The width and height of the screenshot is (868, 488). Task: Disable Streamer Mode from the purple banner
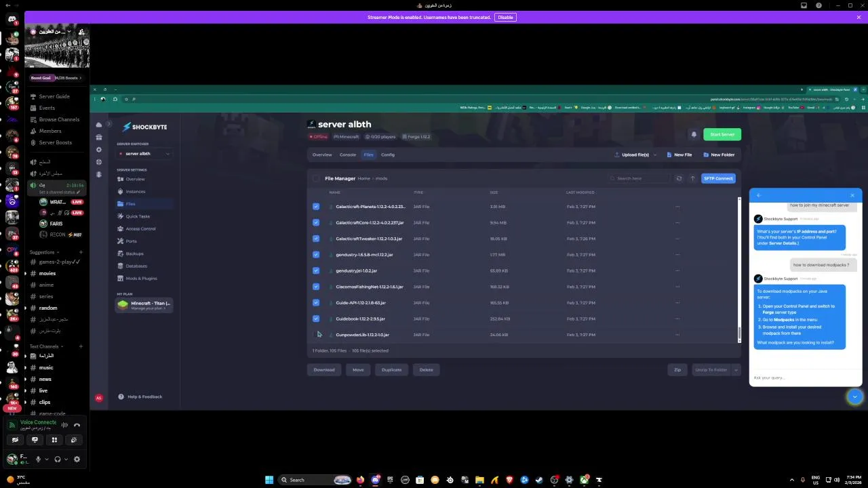click(505, 17)
